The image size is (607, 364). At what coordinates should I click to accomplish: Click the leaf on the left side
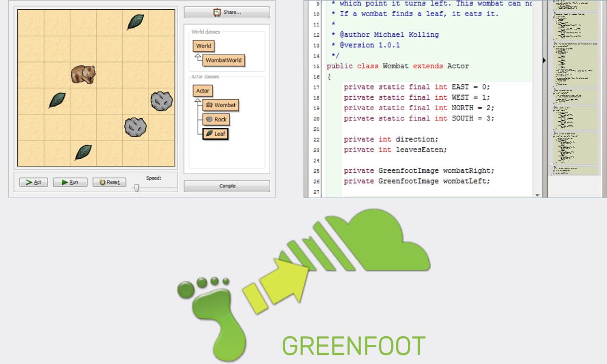click(57, 100)
